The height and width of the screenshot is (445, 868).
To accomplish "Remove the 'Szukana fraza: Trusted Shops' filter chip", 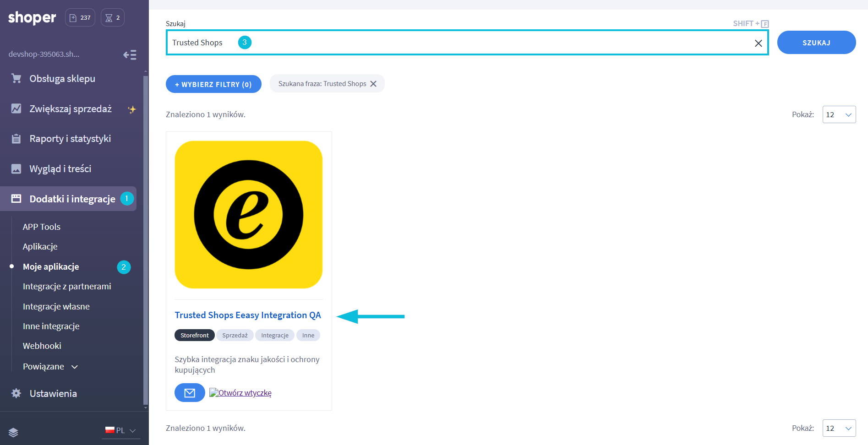I will (373, 84).
